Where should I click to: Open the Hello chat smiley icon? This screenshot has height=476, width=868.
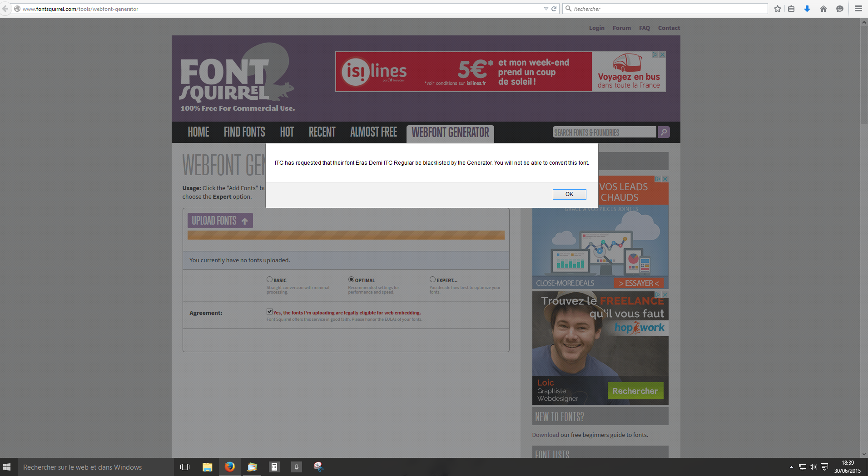(840, 9)
